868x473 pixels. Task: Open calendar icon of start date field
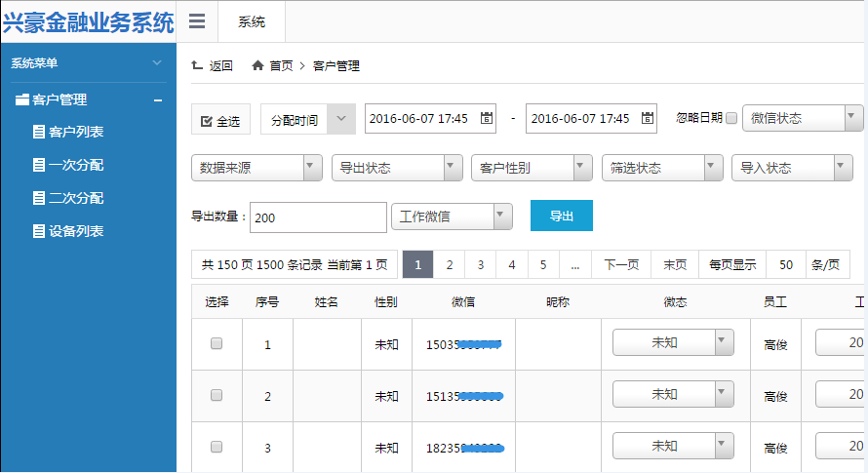(487, 118)
